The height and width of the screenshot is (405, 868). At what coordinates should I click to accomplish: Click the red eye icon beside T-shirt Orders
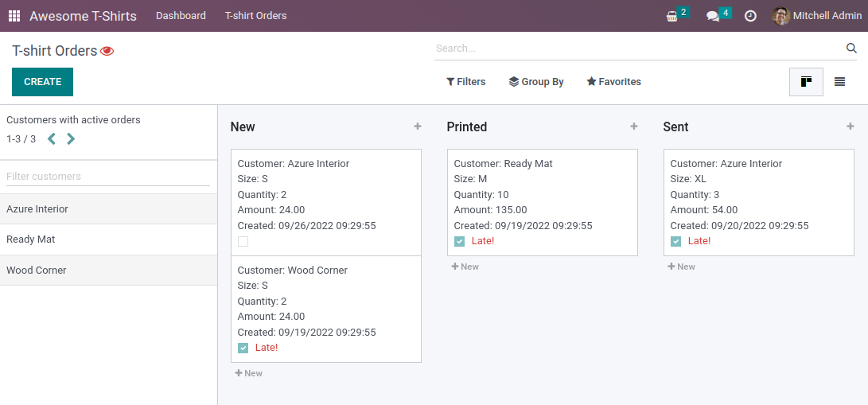107,51
